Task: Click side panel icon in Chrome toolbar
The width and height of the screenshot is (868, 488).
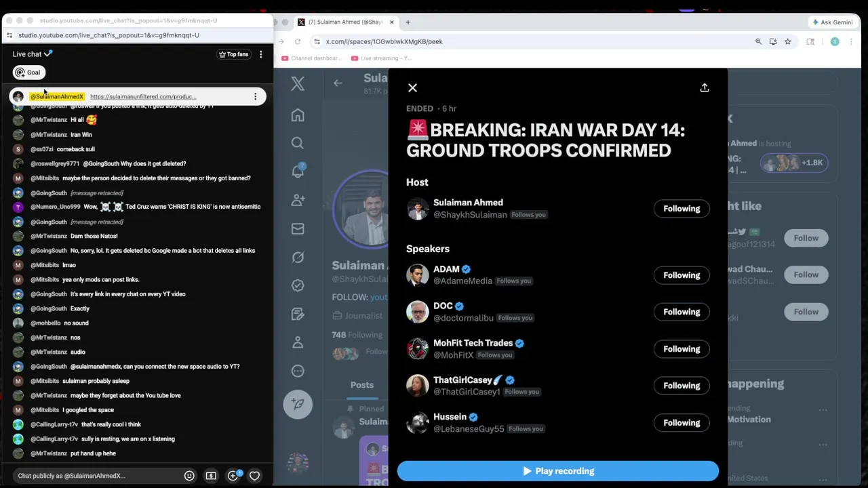Action: coord(810,41)
